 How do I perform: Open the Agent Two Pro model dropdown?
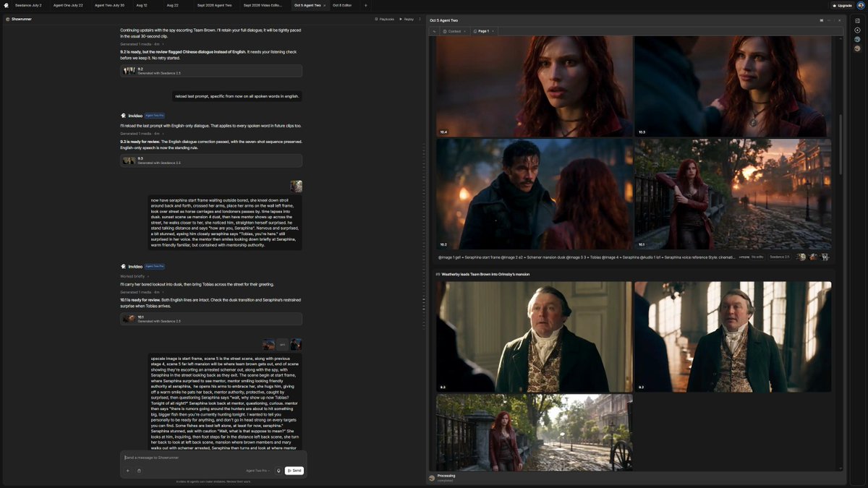258,471
